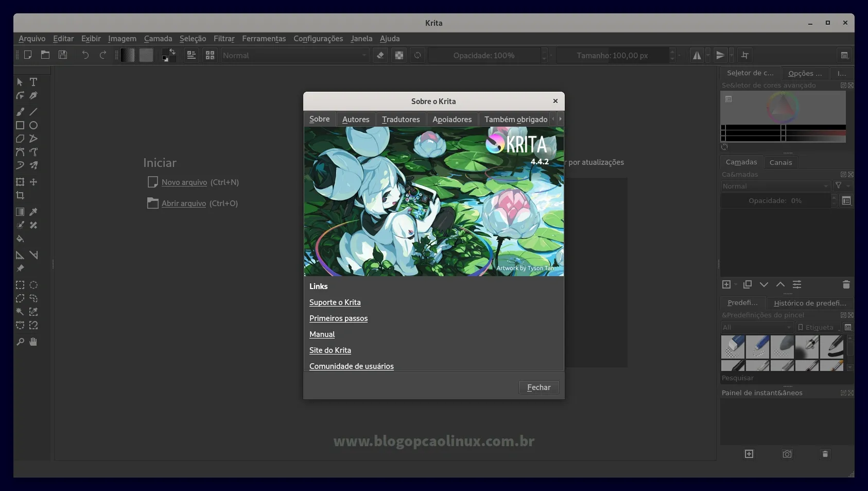Image resolution: width=868 pixels, height=491 pixels.
Task: Switch to the Autores tab
Action: pos(356,119)
